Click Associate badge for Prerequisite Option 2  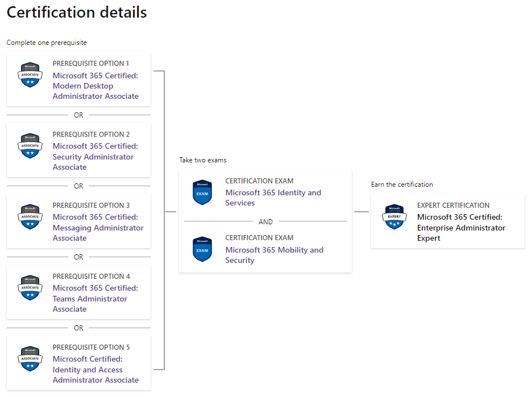pos(30,146)
